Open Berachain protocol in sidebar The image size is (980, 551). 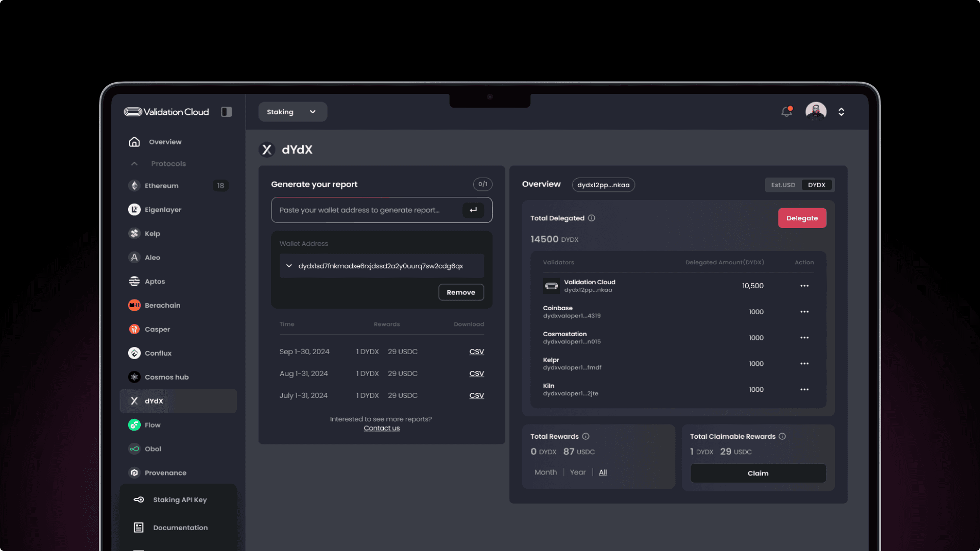click(x=162, y=305)
